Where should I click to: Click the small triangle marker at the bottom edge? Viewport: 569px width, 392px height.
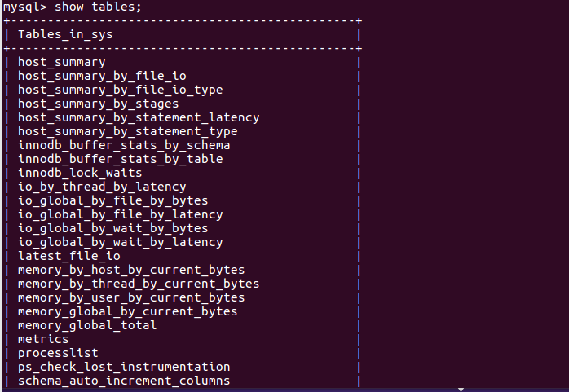pos(461,390)
